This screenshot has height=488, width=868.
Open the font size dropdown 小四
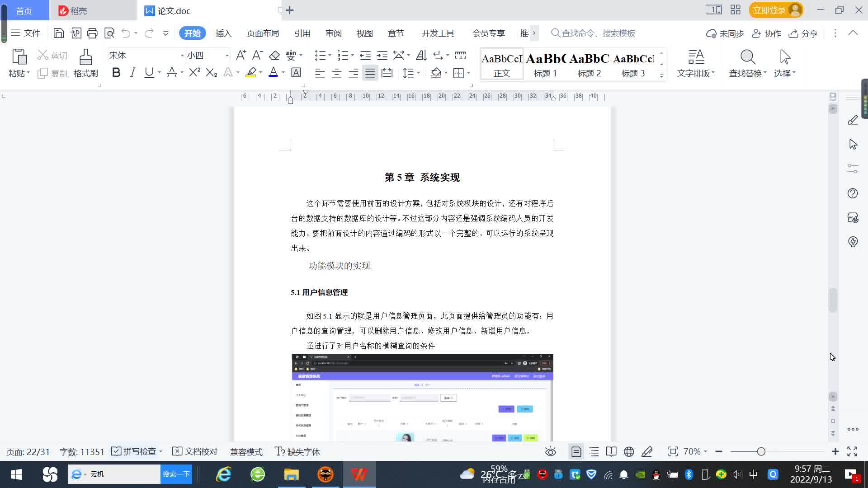coord(227,56)
